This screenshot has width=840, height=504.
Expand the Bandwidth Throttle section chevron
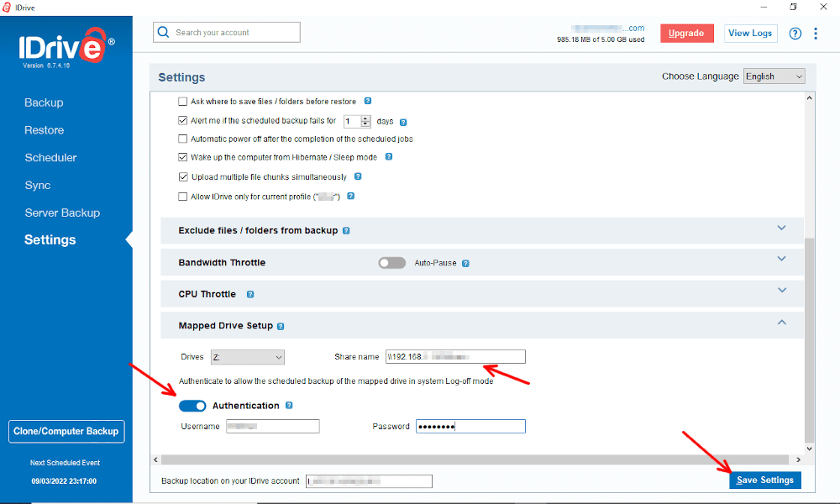[x=781, y=259]
